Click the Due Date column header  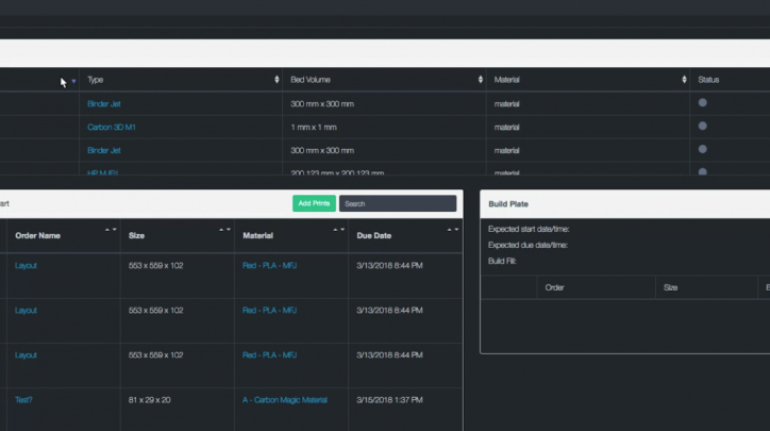coord(374,236)
